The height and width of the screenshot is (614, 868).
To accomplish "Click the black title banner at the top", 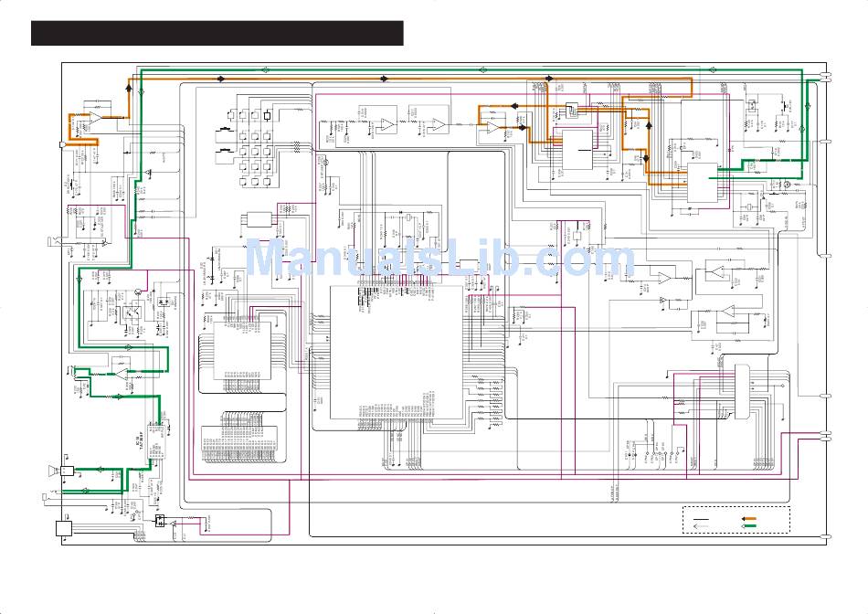I will [217, 33].
